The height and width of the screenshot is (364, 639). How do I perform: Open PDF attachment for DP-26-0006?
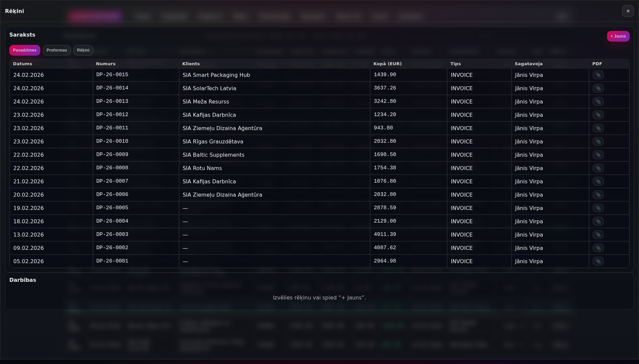click(x=598, y=195)
